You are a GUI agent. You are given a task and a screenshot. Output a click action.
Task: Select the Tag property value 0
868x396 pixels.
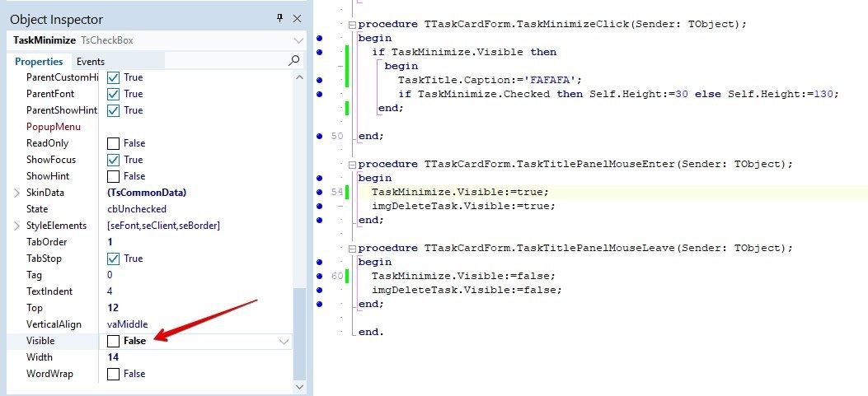pos(110,275)
